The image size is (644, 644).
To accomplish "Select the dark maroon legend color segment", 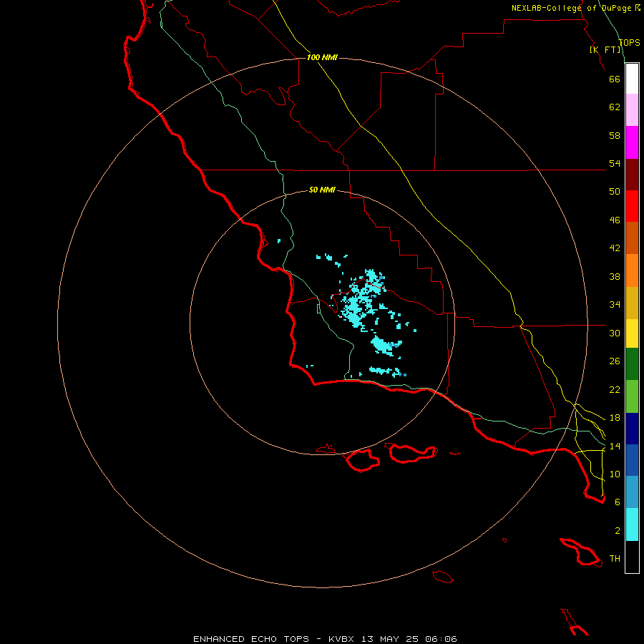I will 632,175.
